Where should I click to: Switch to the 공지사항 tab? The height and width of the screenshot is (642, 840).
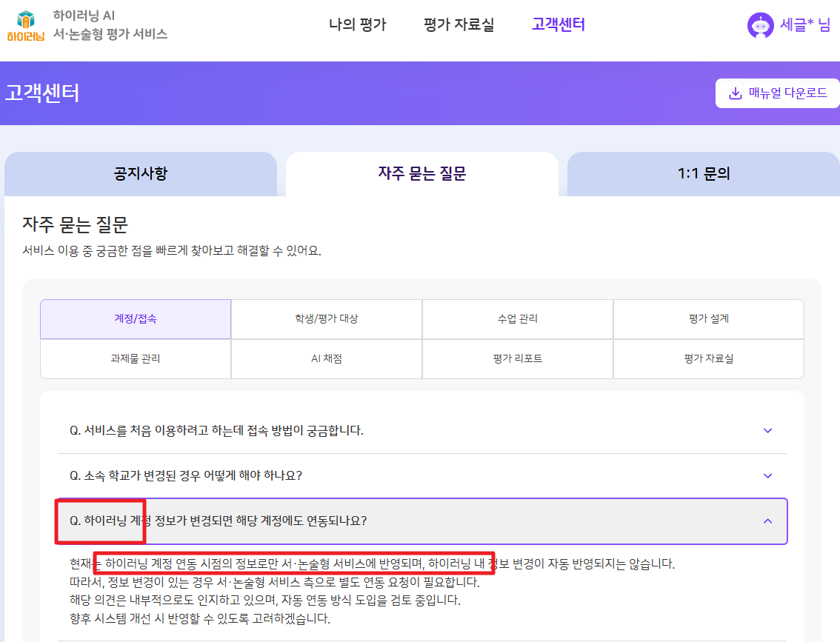[x=140, y=173]
